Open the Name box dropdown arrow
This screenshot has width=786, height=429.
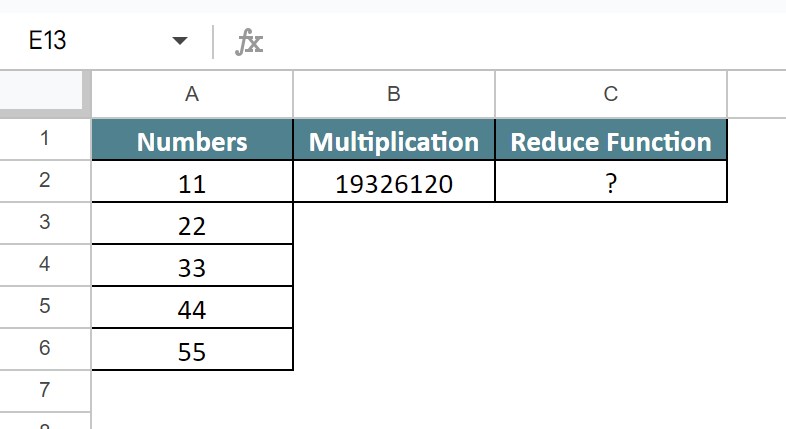179,41
